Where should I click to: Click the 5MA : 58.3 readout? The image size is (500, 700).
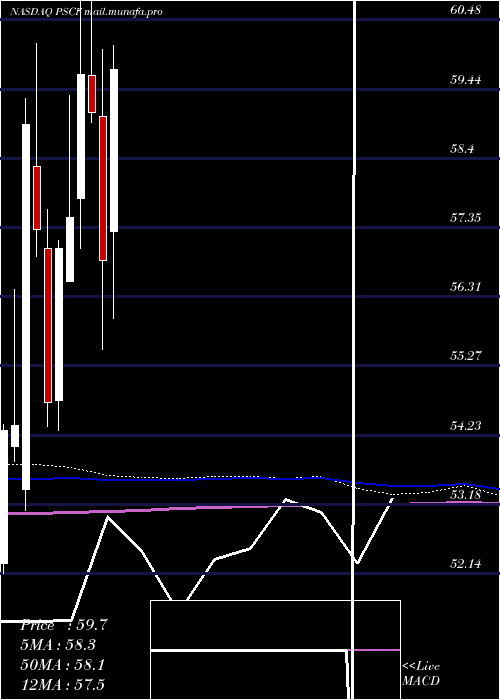58,645
